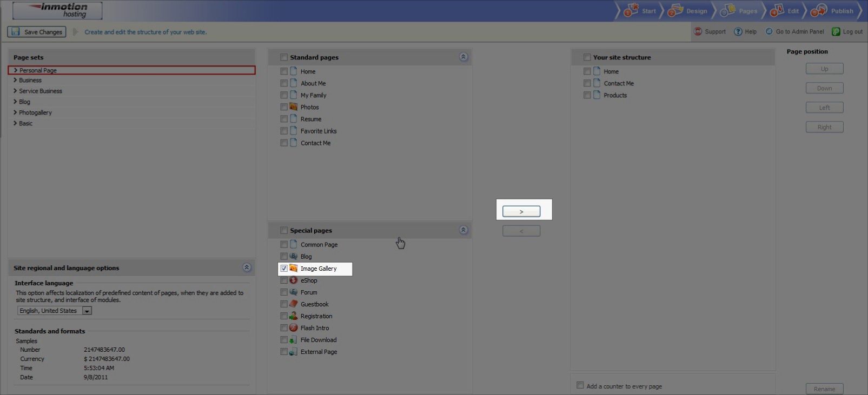Check the Flash Intro checkbox
The width and height of the screenshot is (868, 395).
pyautogui.click(x=284, y=328)
